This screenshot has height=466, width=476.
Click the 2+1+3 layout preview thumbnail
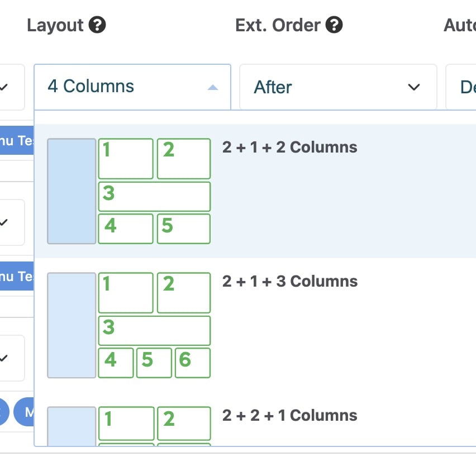tap(129, 325)
